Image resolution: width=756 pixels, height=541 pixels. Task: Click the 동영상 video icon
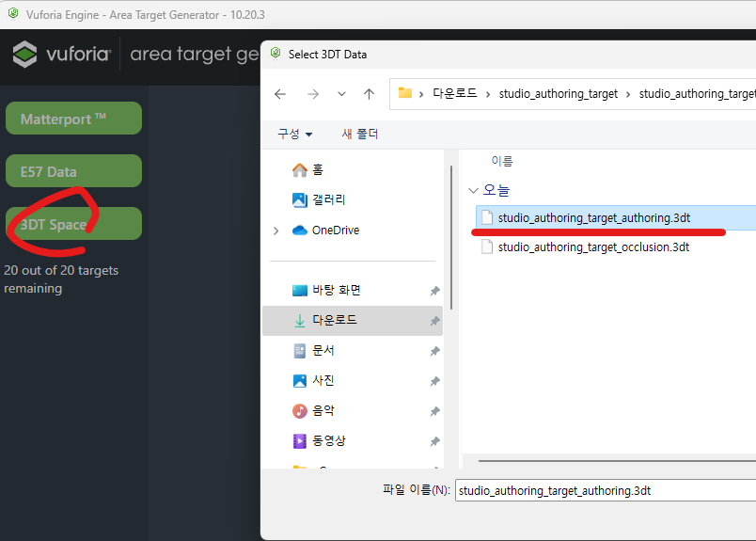pos(299,441)
